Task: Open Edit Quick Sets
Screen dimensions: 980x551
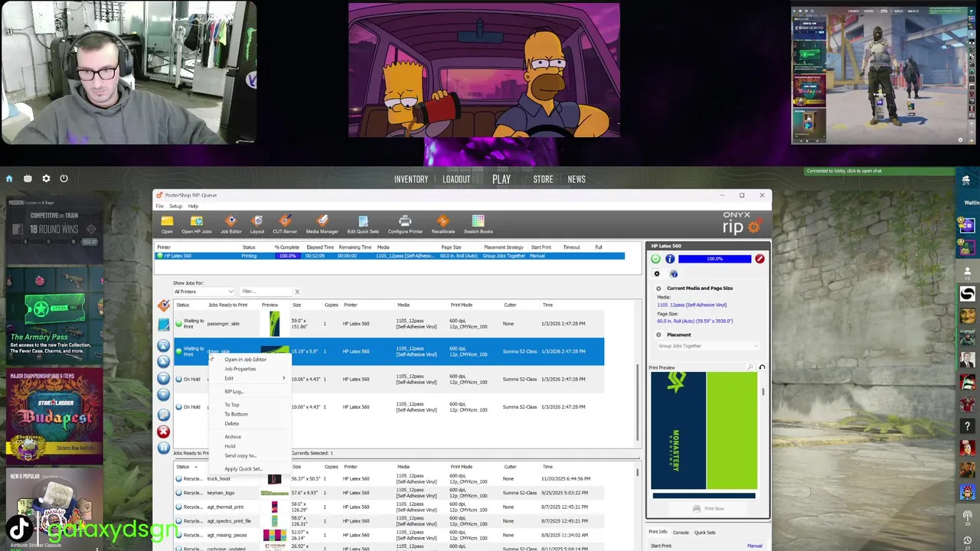Action: (363, 223)
